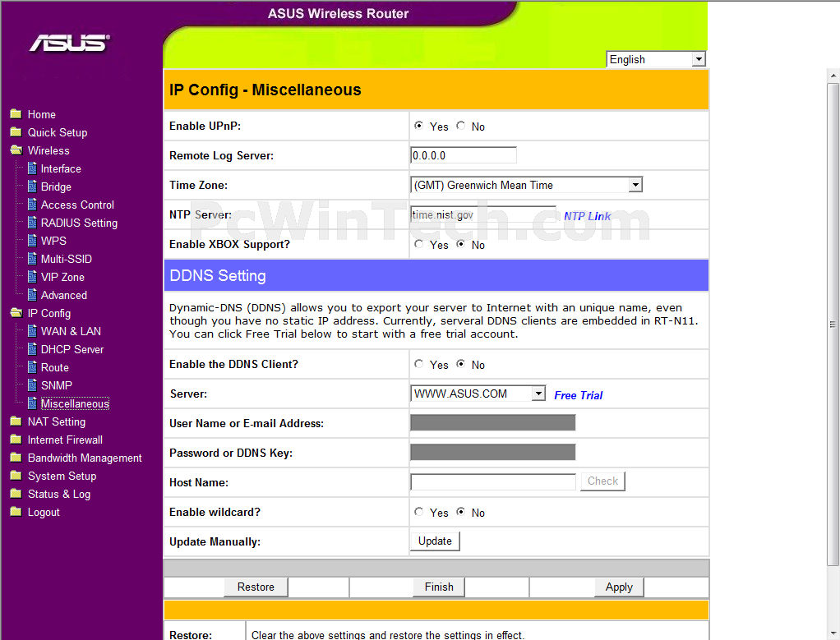Select No for Enable the DDNS Client

(x=461, y=364)
